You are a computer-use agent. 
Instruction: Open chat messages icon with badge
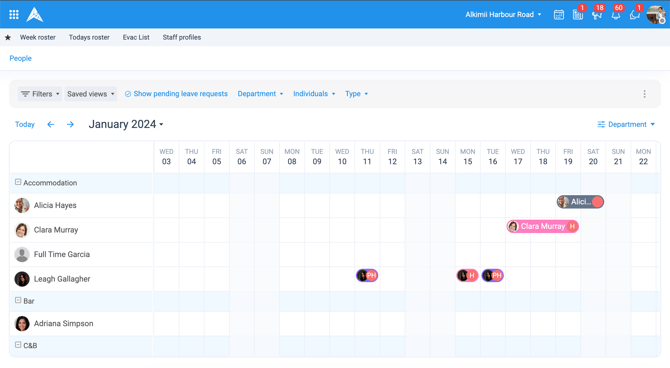[635, 15]
